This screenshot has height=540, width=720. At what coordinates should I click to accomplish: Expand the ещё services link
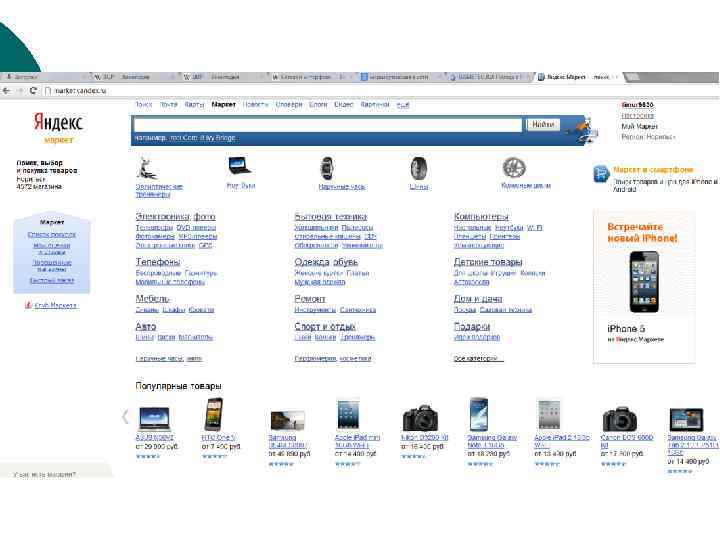tap(403, 105)
